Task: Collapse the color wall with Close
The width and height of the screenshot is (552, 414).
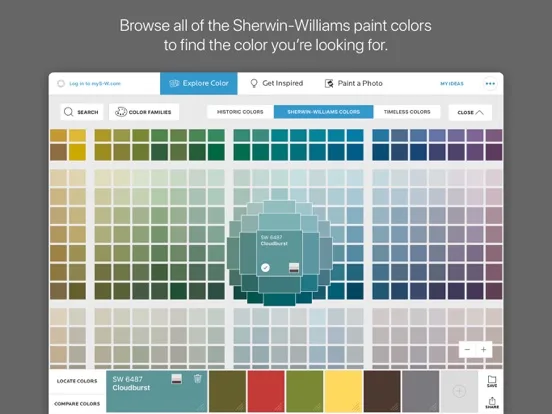Action: pyautogui.click(x=470, y=113)
